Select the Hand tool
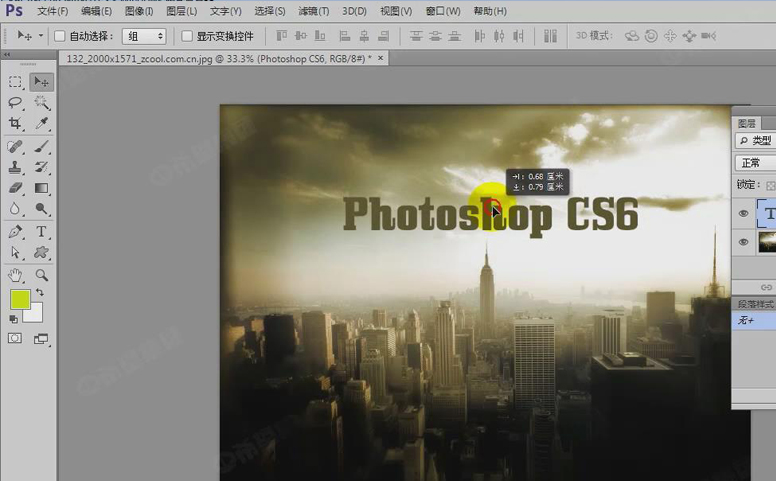The width and height of the screenshot is (776, 481). (x=16, y=274)
